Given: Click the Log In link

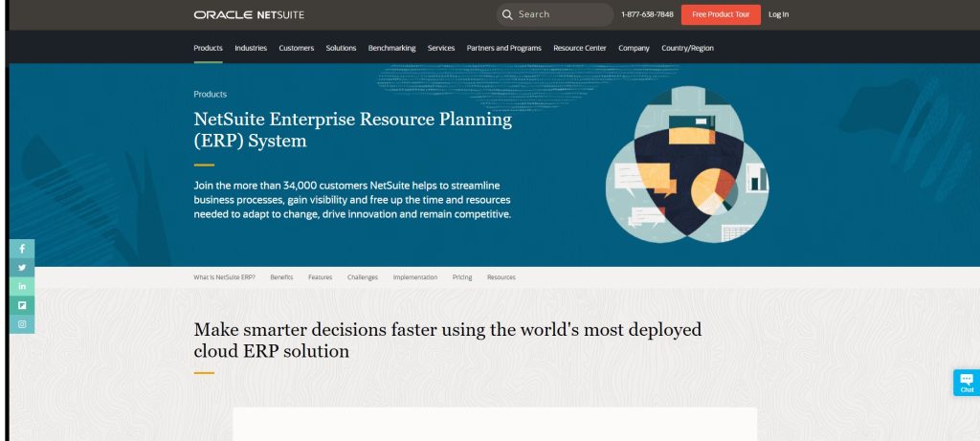Looking at the screenshot, I should pyautogui.click(x=778, y=14).
